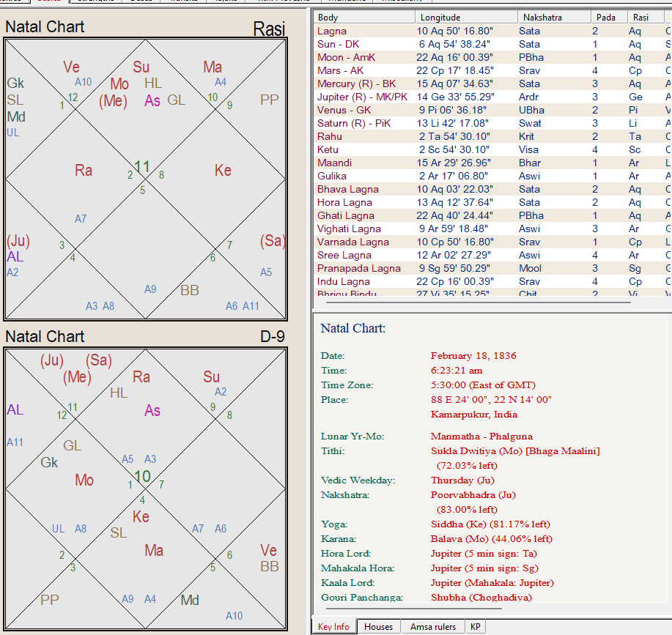Select the 'Moon - AmK' row
Screen dimensions: 672x635
coord(493,57)
